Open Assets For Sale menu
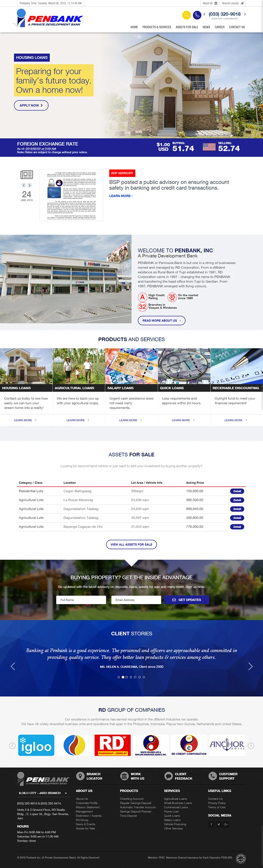Image resolution: width=263 pixels, height=868 pixels. tap(186, 27)
